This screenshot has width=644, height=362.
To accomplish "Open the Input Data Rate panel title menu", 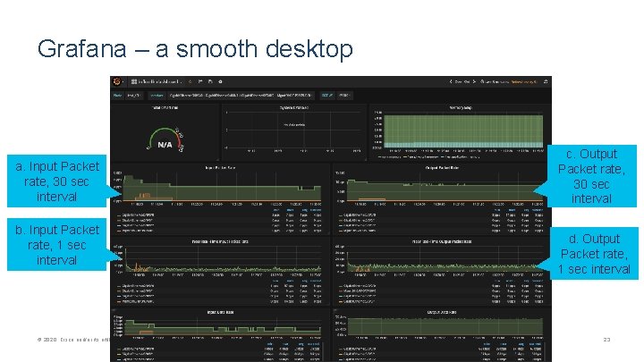I will pos(220,312).
